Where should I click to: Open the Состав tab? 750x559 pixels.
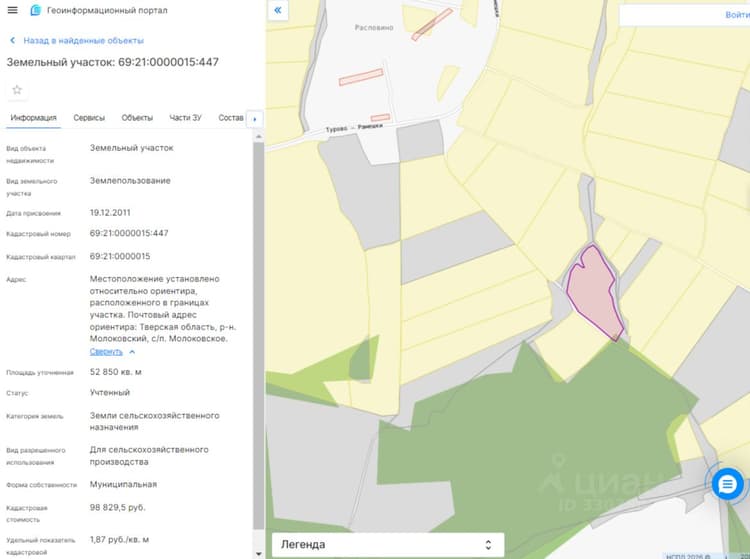(231, 118)
